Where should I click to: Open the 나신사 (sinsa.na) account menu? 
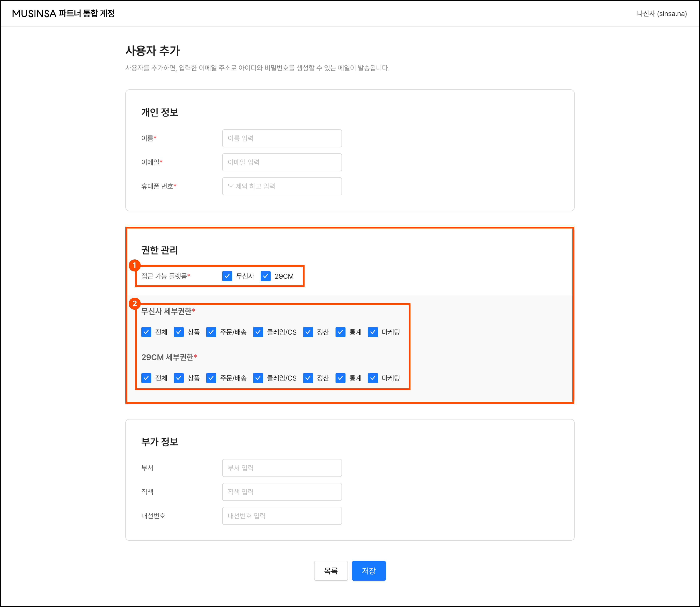click(x=661, y=13)
